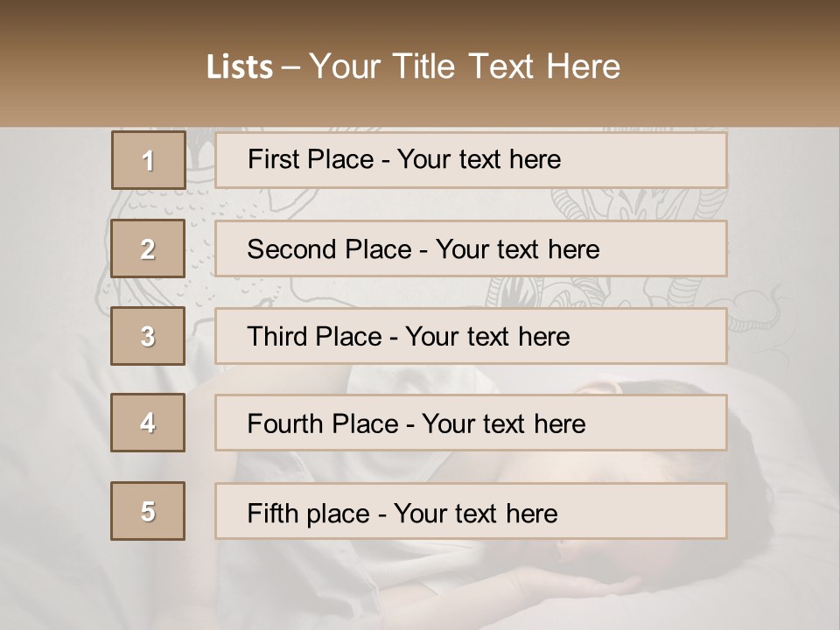Click 'Your Title Text Here' in title
Viewport: 840px width, 630px height.
point(465,66)
